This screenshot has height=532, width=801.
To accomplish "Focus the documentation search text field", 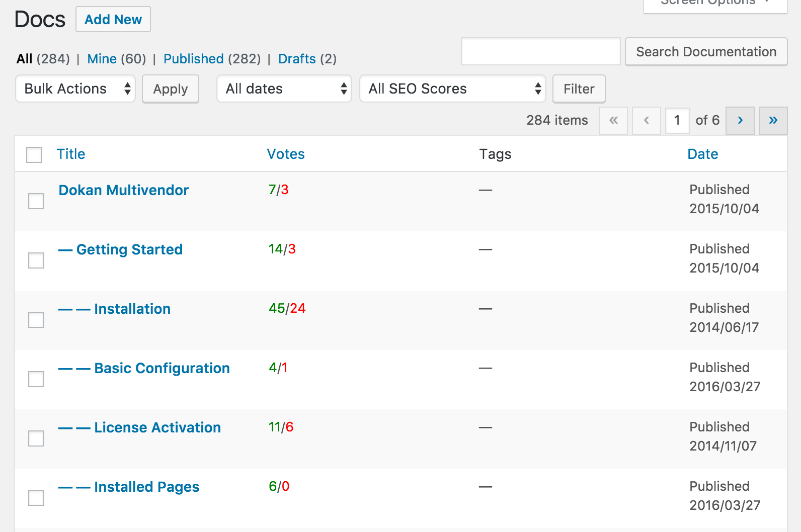I will click(x=540, y=51).
